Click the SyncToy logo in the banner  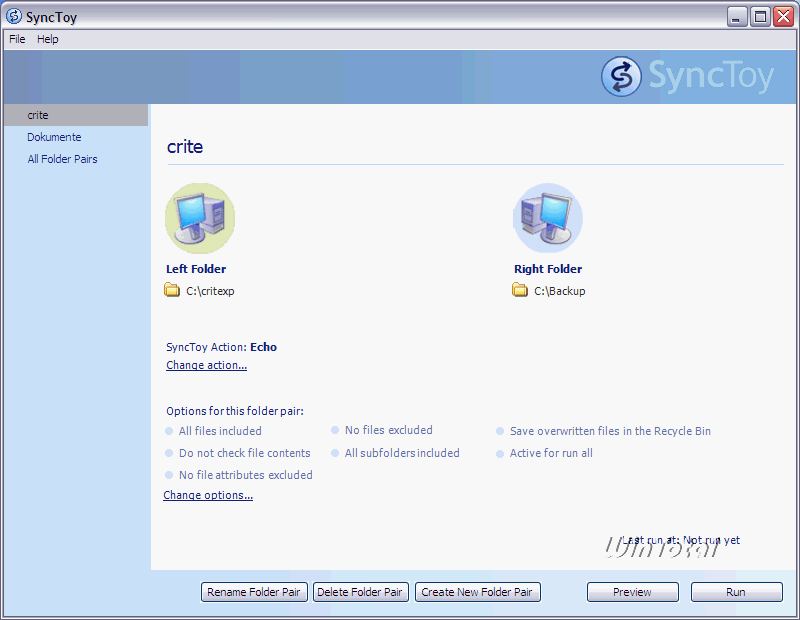pos(687,76)
